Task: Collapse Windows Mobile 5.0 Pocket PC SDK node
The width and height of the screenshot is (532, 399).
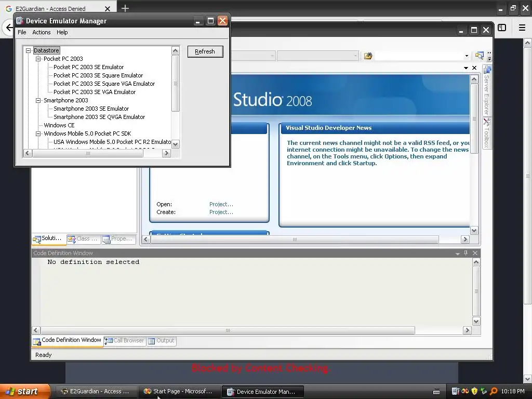Action: [38, 134]
